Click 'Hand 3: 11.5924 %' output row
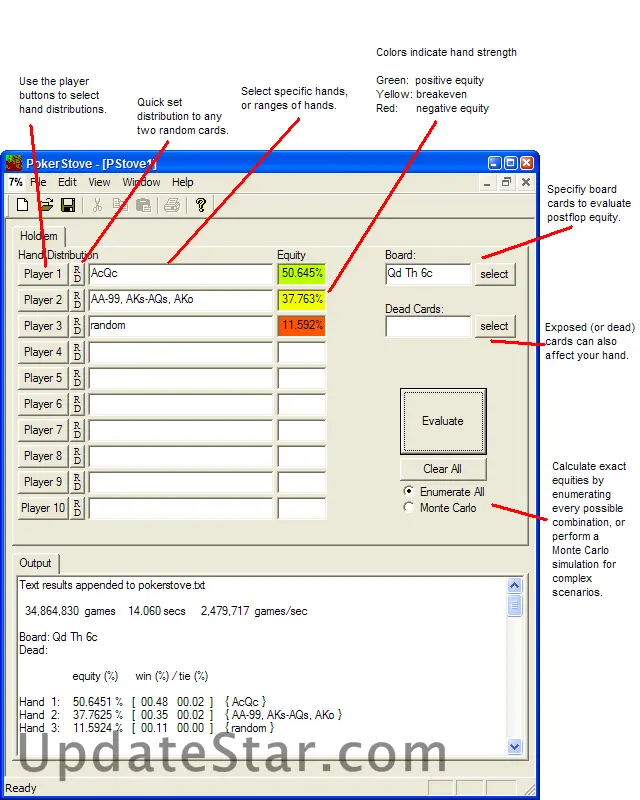The image size is (640, 800). point(147,728)
